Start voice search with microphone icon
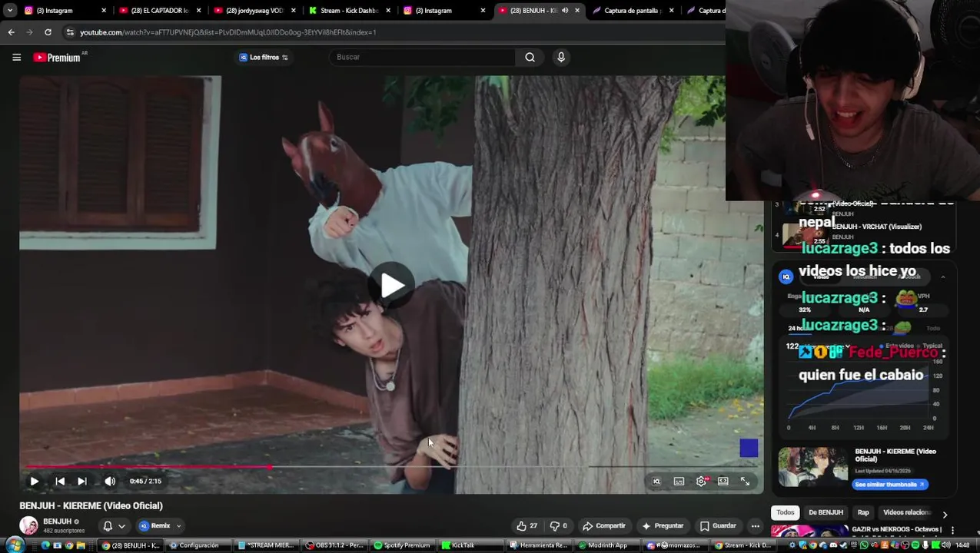This screenshot has width=980, height=553. (x=561, y=57)
